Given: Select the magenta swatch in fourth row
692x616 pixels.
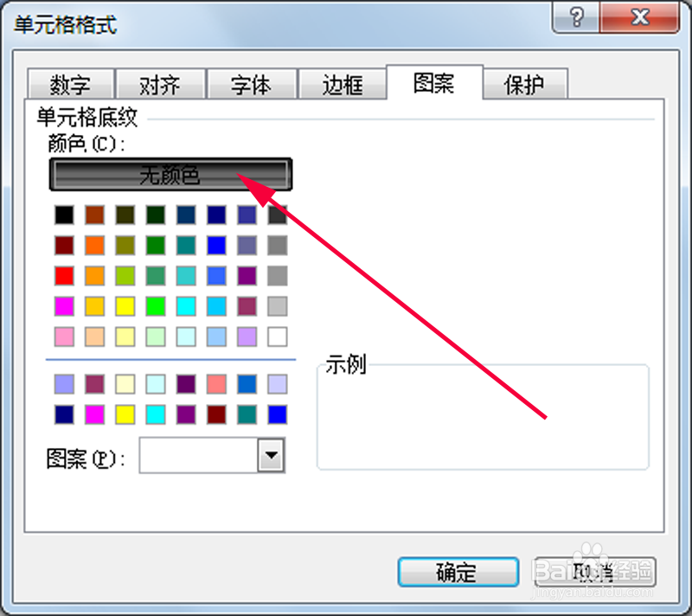Looking at the screenshot, I should pyautogui.click(x=64, y=306).
